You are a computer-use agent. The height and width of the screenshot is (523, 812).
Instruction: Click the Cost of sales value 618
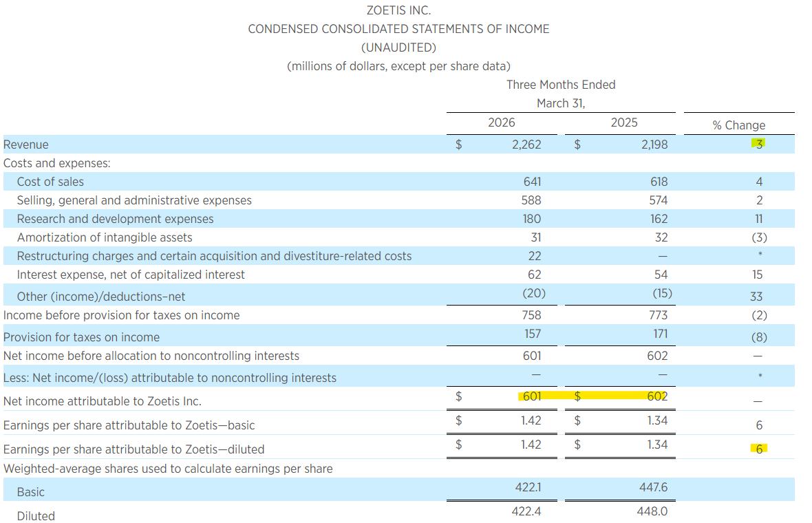point(659,182)
